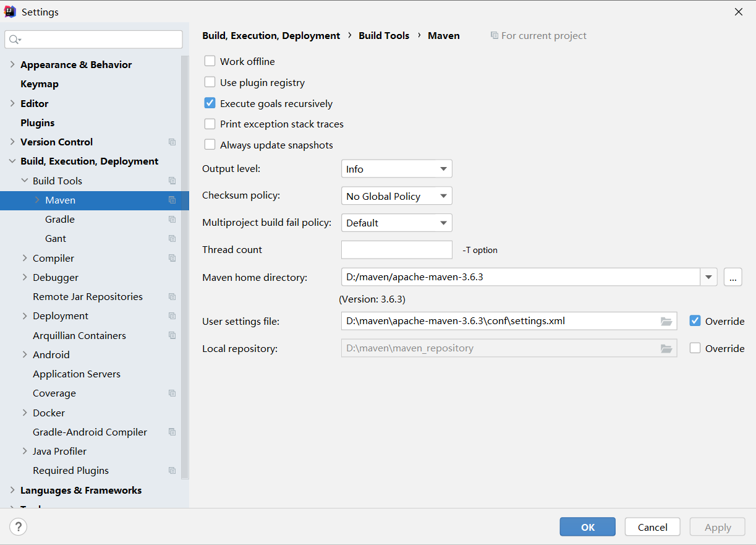Open Arquillian Containers settings
Image resolution: width=756 pixels, height=545 pixels.
pyautogui.click(x=79, y=335)
